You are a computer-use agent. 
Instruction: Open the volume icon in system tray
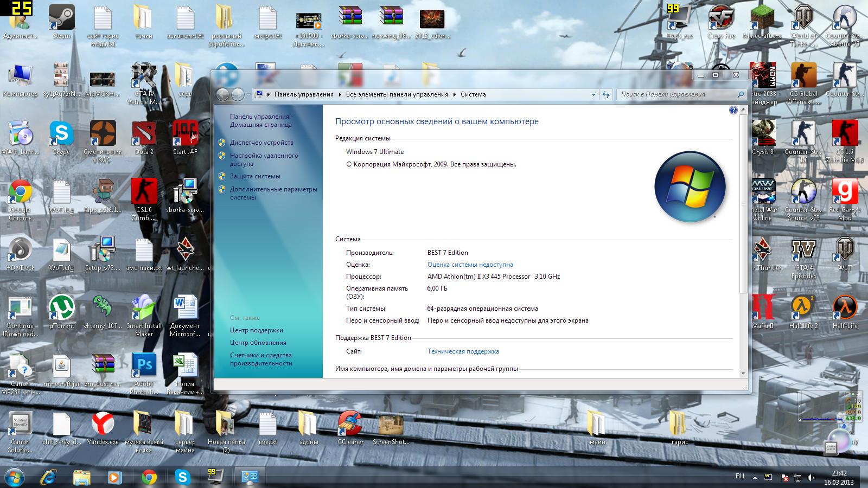pyautogui.click(x=812, y=478)
